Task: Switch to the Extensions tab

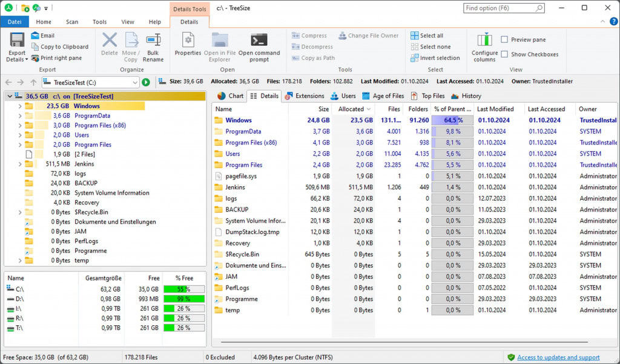Action: point(305,96)
